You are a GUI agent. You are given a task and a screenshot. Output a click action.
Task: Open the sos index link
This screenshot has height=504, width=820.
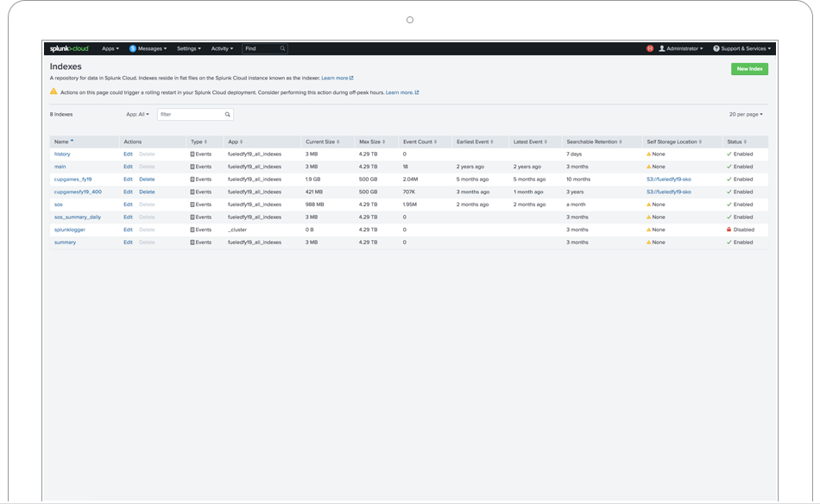click(x=58, y=205)
